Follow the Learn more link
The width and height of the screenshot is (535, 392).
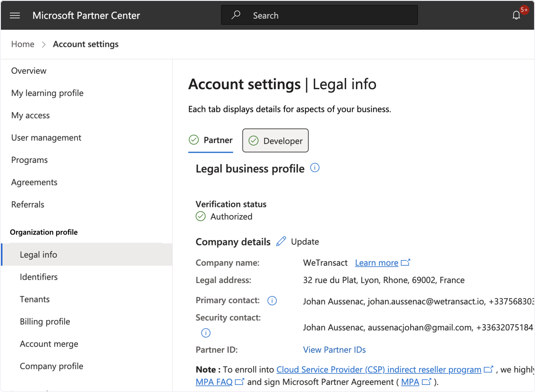[377, 263]
